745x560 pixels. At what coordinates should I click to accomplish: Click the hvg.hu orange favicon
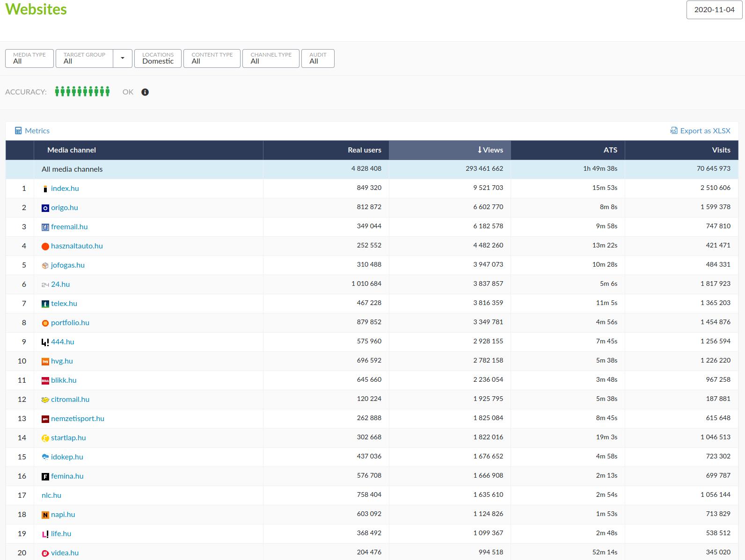(x=45, y=362)
